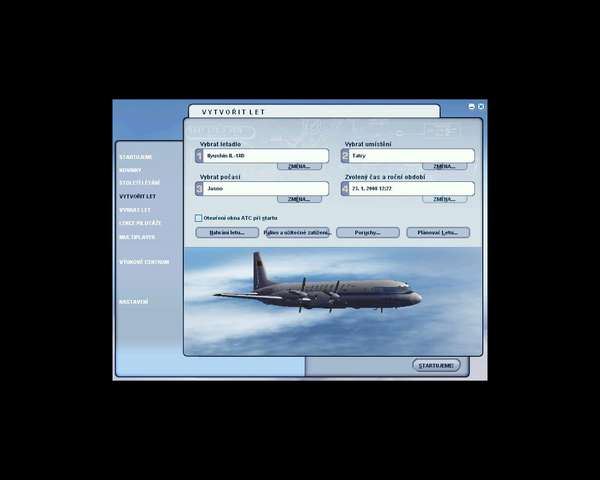This screenshot has height=480, width=600.
Task: Open NASTAVENÍ settings in sidebar
Action: (x=134, y=301)
